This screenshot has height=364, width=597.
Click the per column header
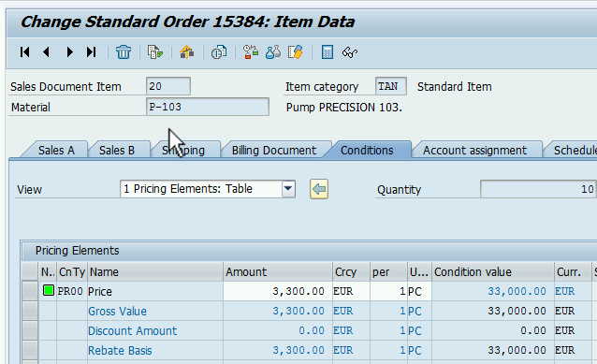[388, 272]
